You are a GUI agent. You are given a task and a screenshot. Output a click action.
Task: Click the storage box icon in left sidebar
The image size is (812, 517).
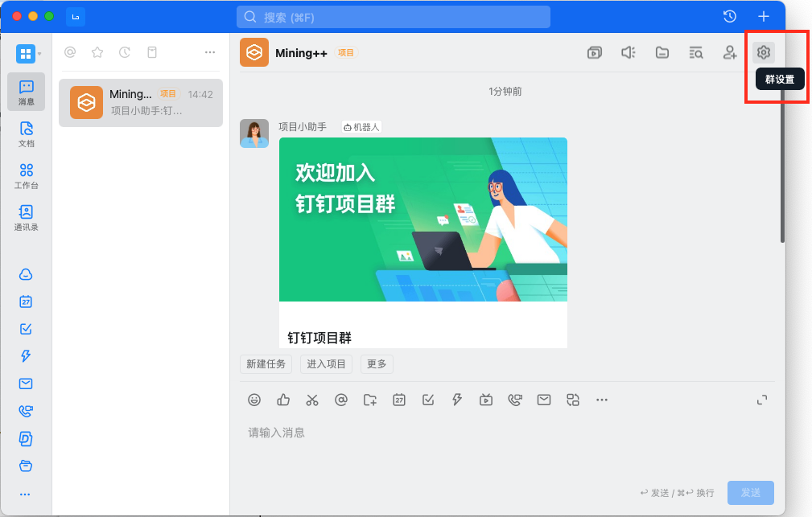coord(26,466)
